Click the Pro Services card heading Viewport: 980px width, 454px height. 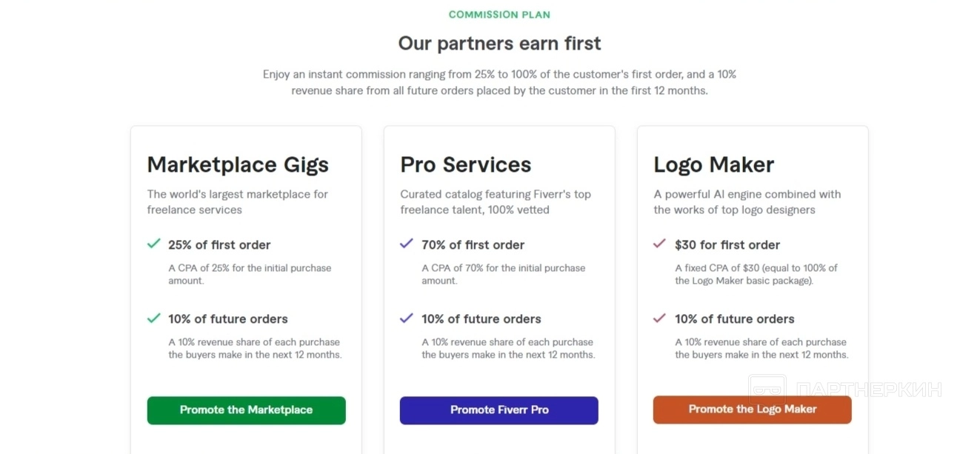click(466, 164)
